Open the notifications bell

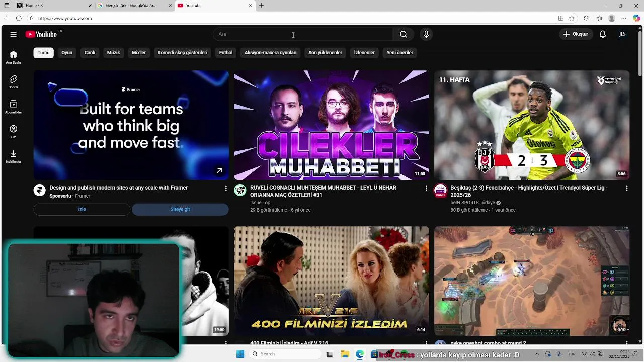click(603, 34)
